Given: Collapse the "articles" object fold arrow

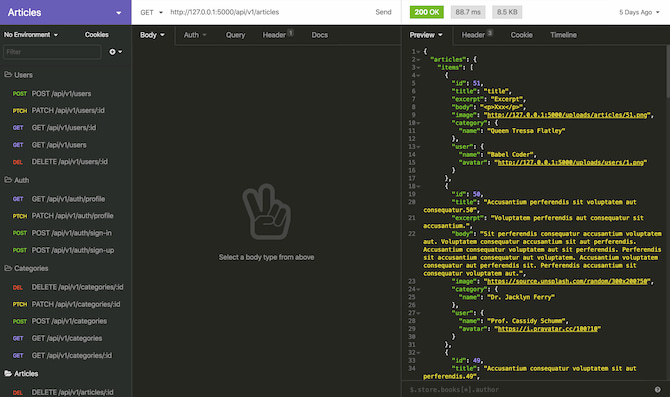Looking at the screenshot, I should 419,60.
